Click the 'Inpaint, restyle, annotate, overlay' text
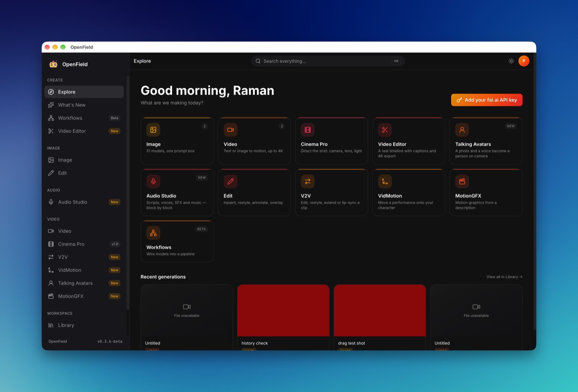The image size is (578, 392). 253,203
